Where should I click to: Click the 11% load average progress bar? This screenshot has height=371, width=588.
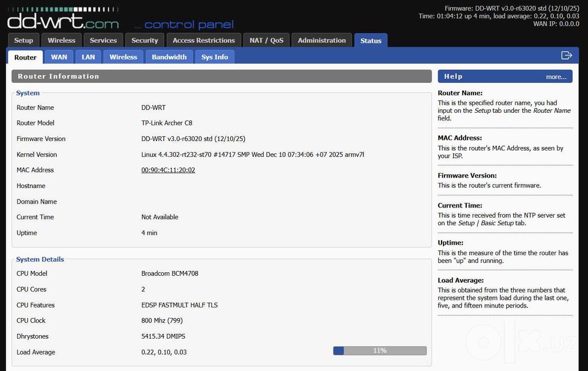380,350
